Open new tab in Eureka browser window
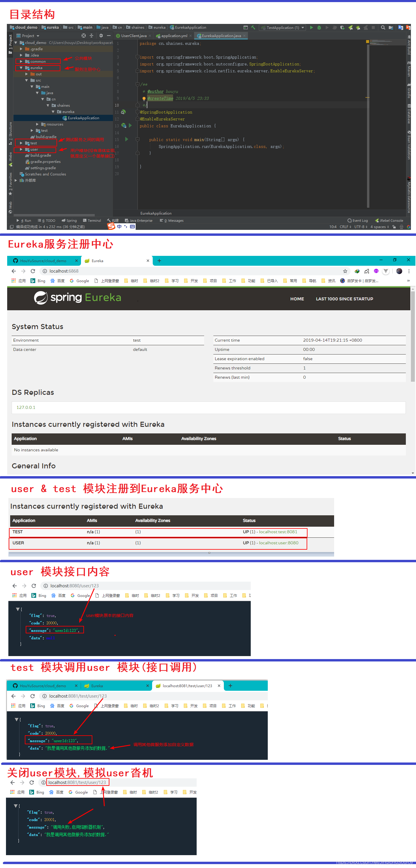Screen dimensions: 416x868 [x=159, y=260]
